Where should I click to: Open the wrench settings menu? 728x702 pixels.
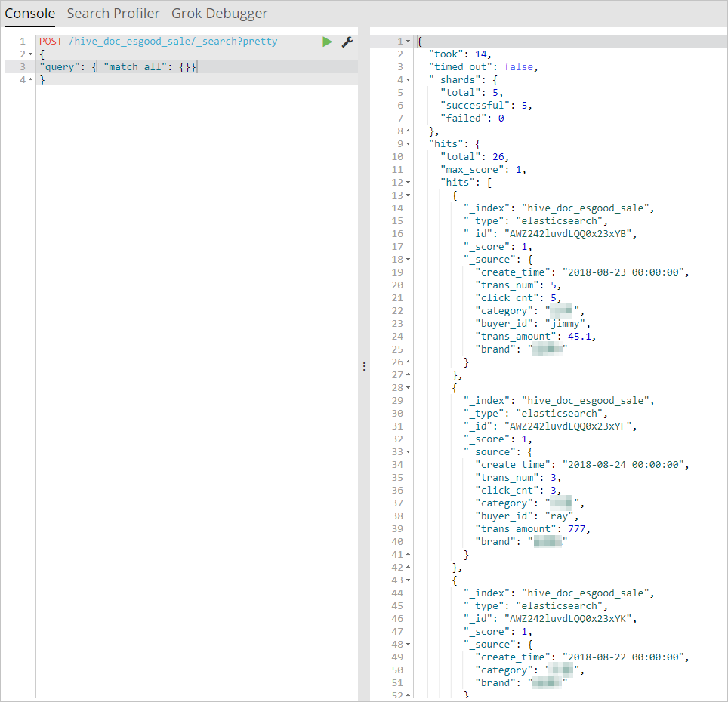coord(347,42)
